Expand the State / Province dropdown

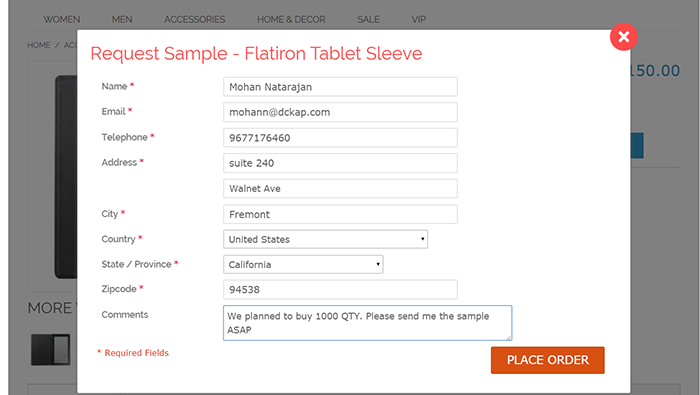coord(303,264)
